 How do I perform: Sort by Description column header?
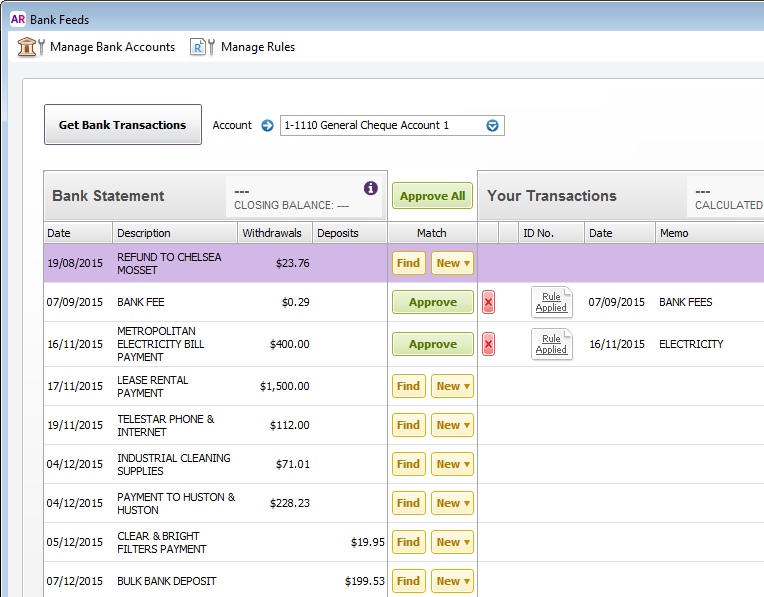pos(175,233)
